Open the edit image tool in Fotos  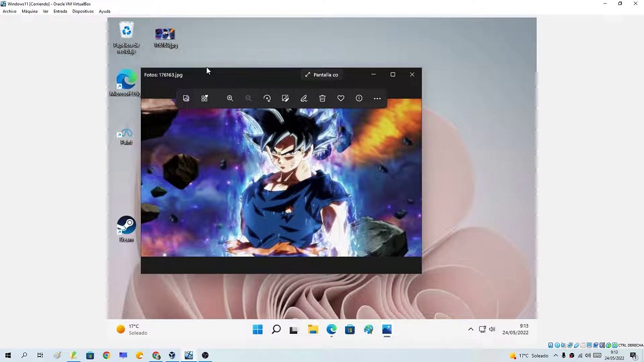pyautogui.click(x=285, y=99)
